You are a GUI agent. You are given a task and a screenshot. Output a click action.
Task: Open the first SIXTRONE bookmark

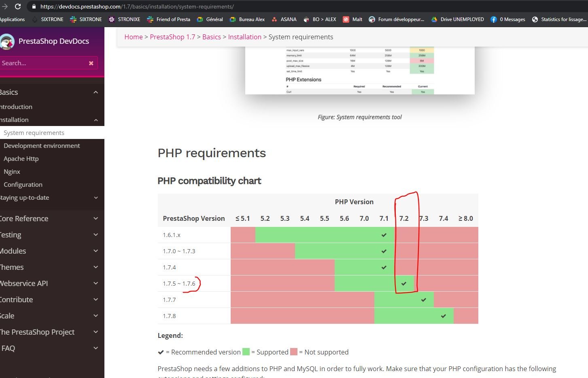[x=48, y=19]
